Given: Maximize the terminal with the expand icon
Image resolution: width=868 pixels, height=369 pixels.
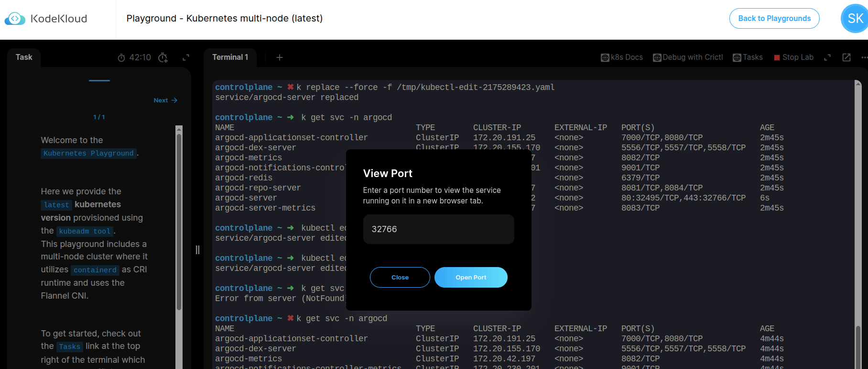Looking at the screenshot, I should (827, 57).
